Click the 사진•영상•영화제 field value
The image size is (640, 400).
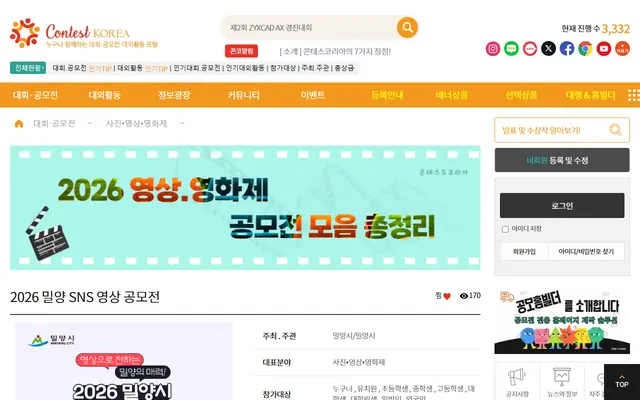[x=359, y=362]
